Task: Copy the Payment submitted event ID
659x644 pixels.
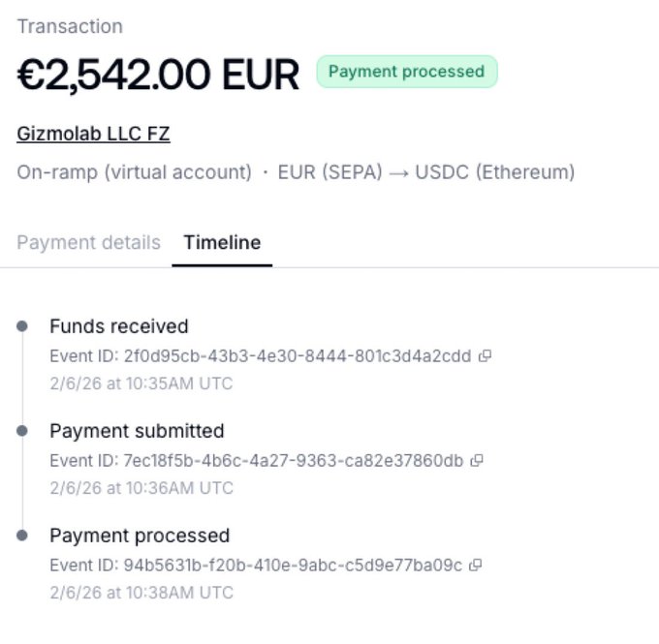Action: (x=477, y=460)
